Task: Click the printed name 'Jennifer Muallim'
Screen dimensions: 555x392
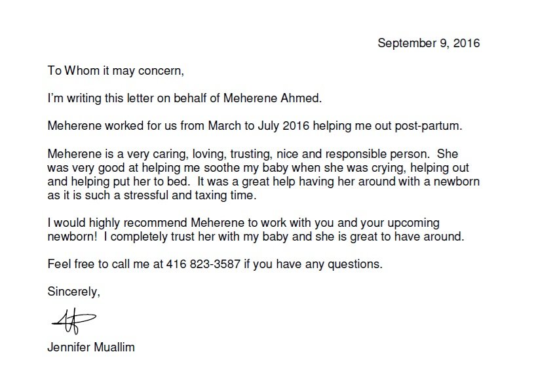Action: click(91, 347)
